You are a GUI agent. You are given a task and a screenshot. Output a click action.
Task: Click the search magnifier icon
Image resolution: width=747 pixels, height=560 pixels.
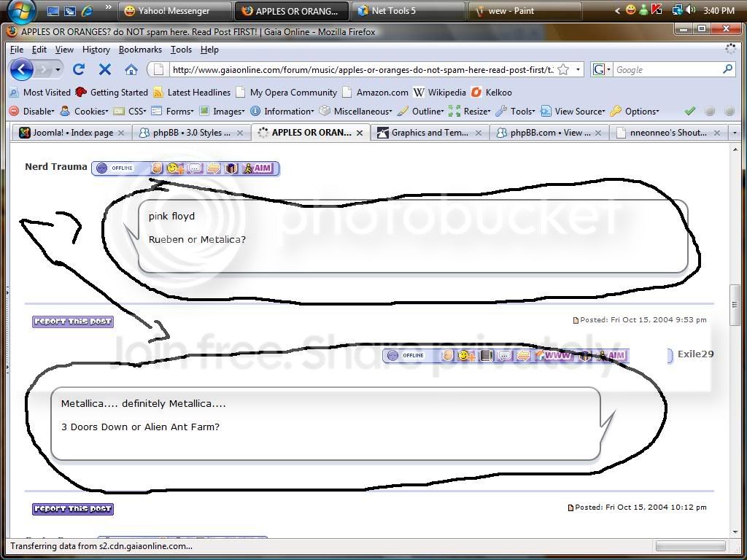(727, 69)
